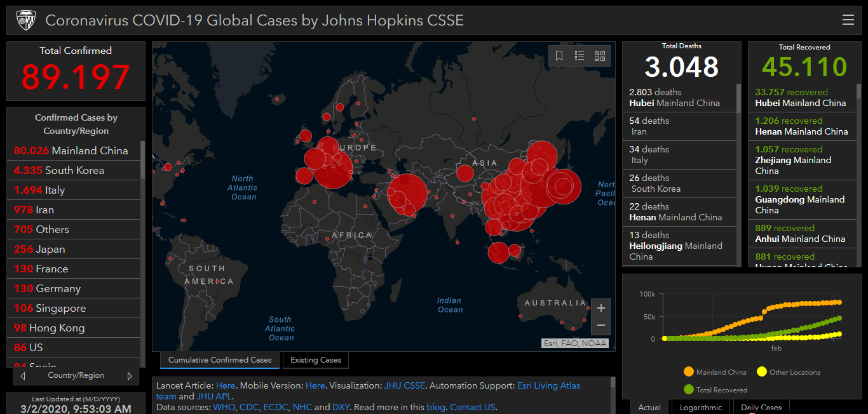Click Italy 34 deaths entry
Screen dimensions: 868x414
click(x=679, y=155)
